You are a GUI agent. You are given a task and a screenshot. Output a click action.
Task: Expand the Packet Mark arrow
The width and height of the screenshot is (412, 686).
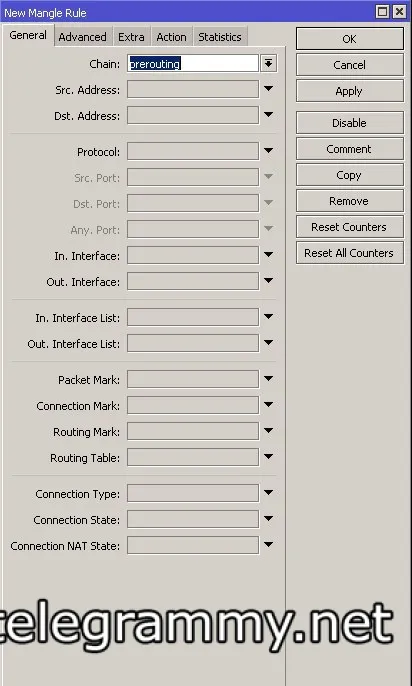[x=269, y=379]
